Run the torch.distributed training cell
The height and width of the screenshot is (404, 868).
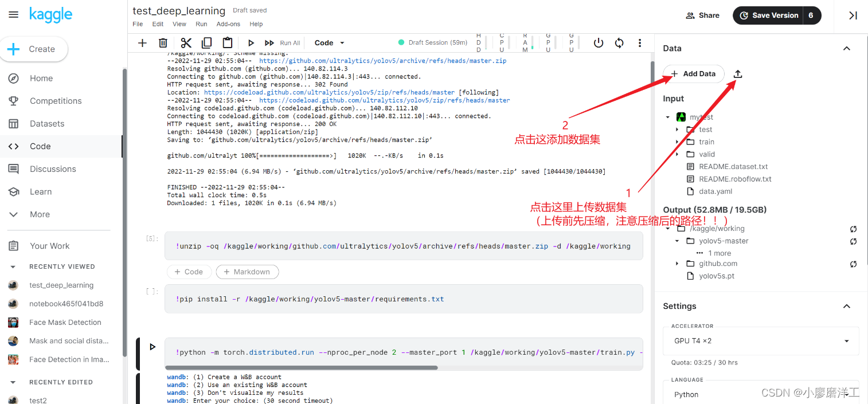pos(153,347)
